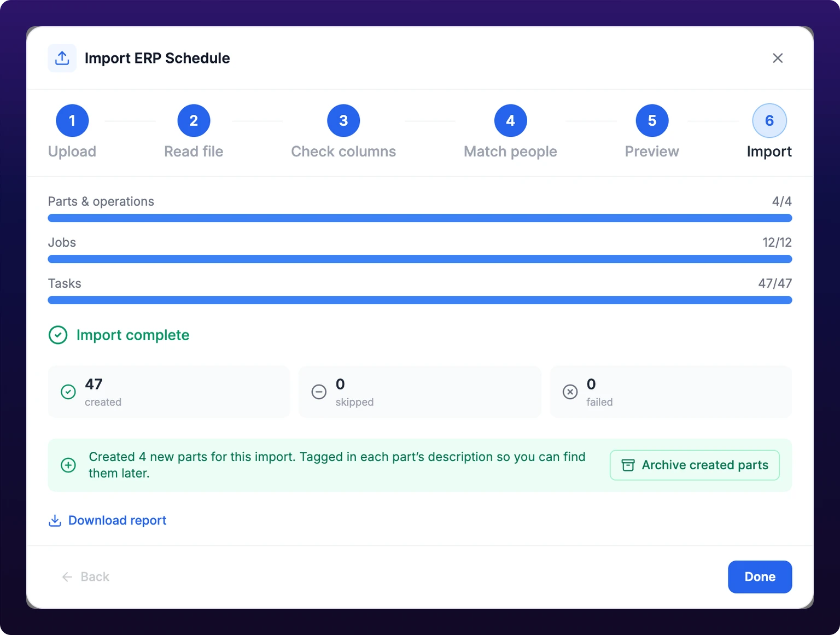The width and height of the screenshot is (840, 635).
Task: Click the "Parts & operations" label
Action: (101, 201)
